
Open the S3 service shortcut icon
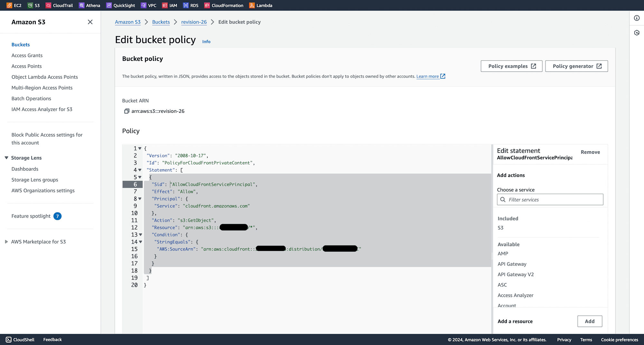(x=30, y=5)
